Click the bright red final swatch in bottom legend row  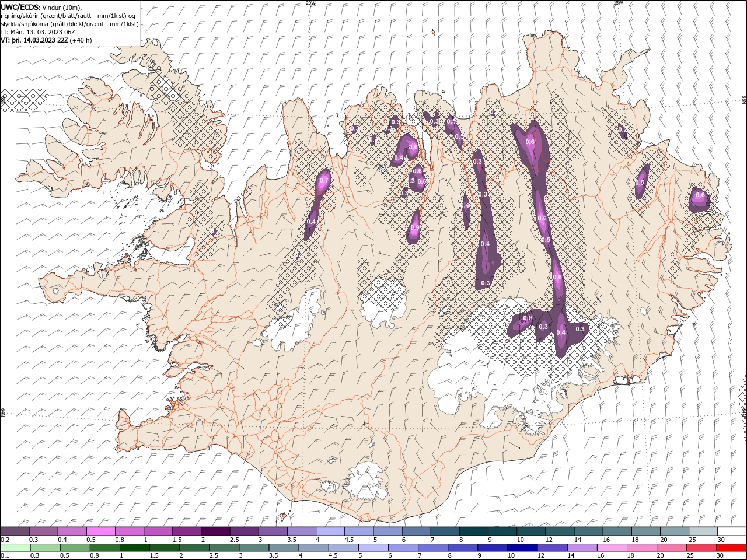click(731, 548)
